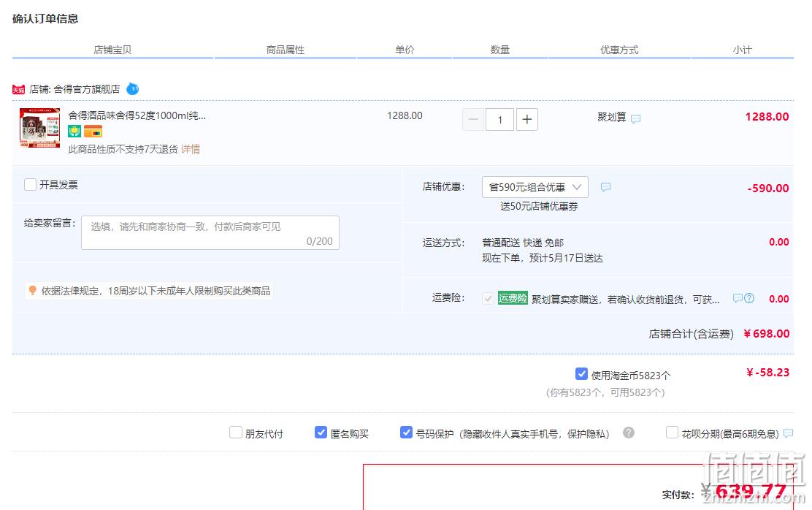Click the orange card badge under product title
The width and height of the screenshot is (812, 510).
93,131
